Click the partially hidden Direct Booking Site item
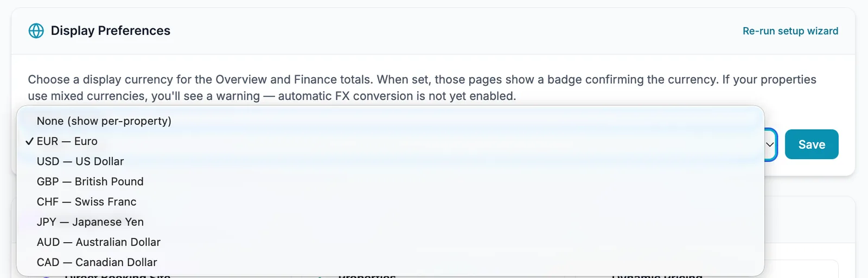This screenshot has width=868, height=278. [118, 277]
